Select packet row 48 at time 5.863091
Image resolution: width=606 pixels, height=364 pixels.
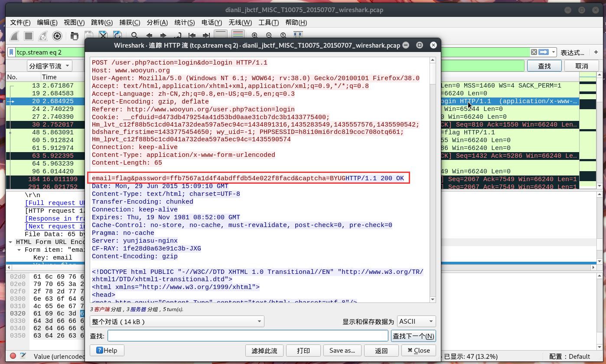coord(46,132)
